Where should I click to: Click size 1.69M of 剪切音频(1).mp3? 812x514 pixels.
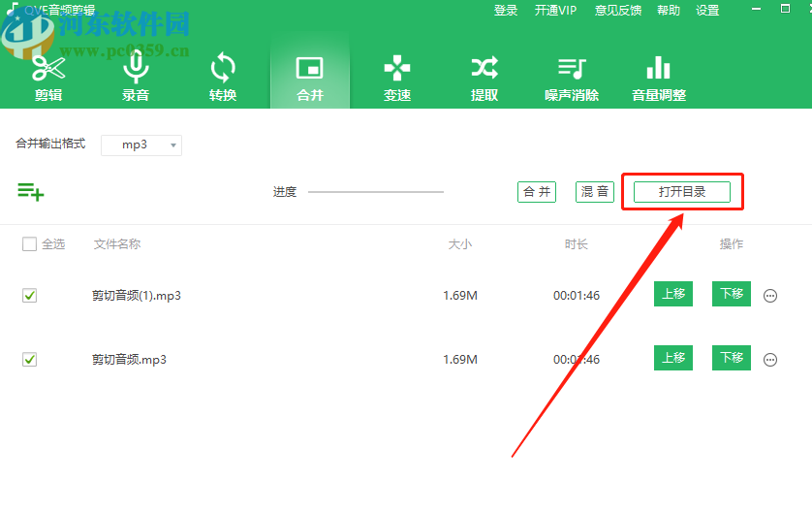(x=460, y=296)
